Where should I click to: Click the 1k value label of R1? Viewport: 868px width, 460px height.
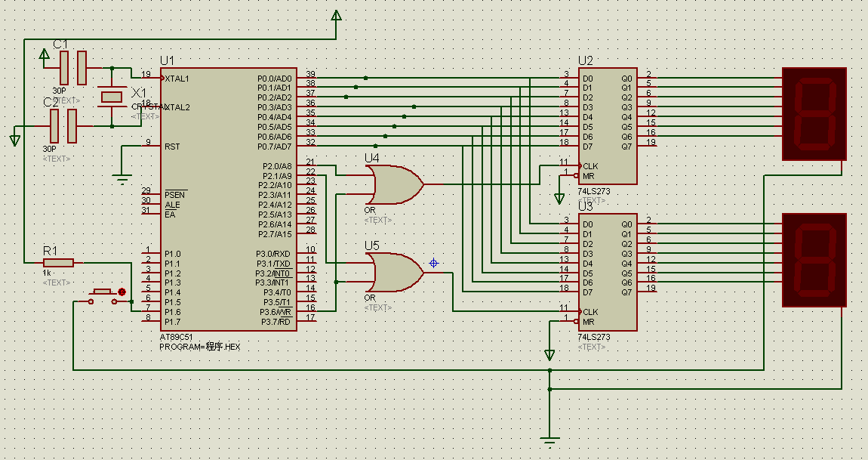[x=47, y=273]
